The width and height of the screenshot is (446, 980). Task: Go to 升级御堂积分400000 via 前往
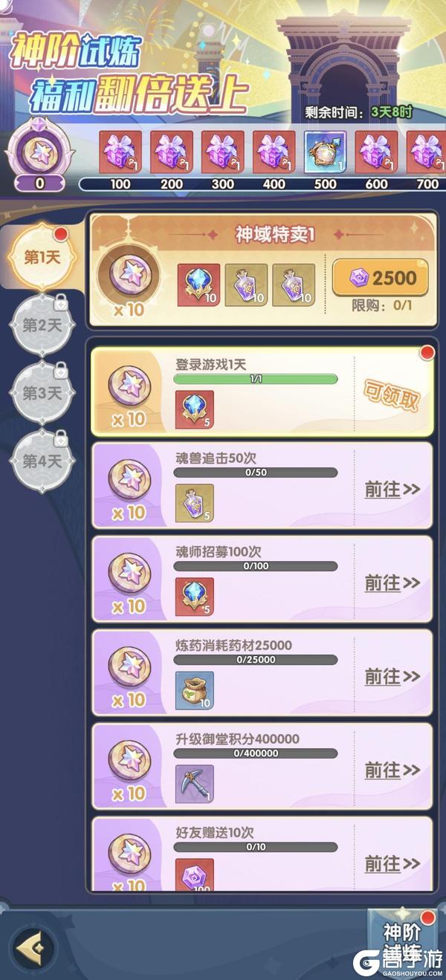(x=392, y=770)
